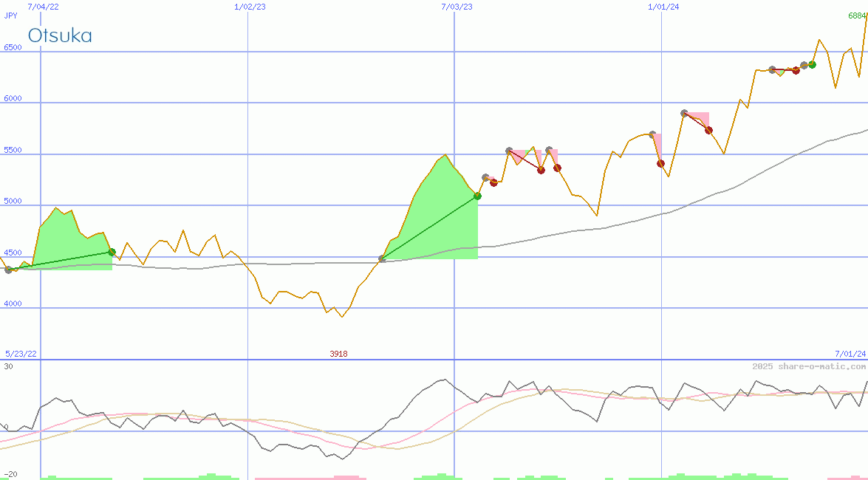Click the 5000 price axis label
868x480 pixels.
point(13,201)
